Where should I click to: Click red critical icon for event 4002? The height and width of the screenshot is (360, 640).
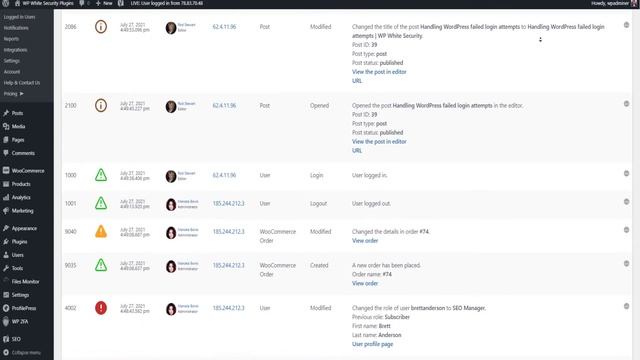pos(101,308)
